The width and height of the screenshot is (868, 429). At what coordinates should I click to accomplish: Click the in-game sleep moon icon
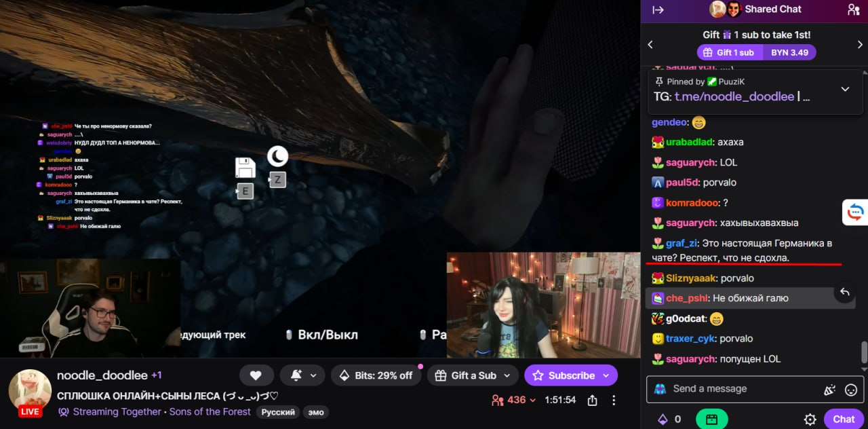pos(277,157)
